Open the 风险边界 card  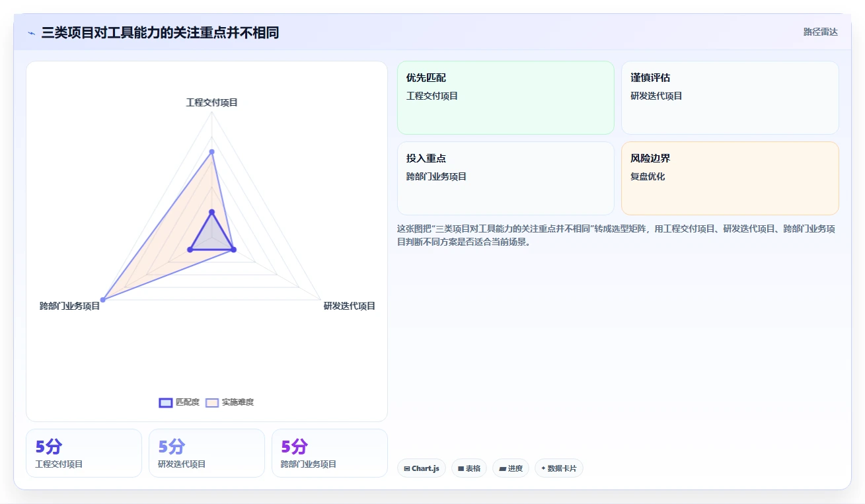pos(730,178)
